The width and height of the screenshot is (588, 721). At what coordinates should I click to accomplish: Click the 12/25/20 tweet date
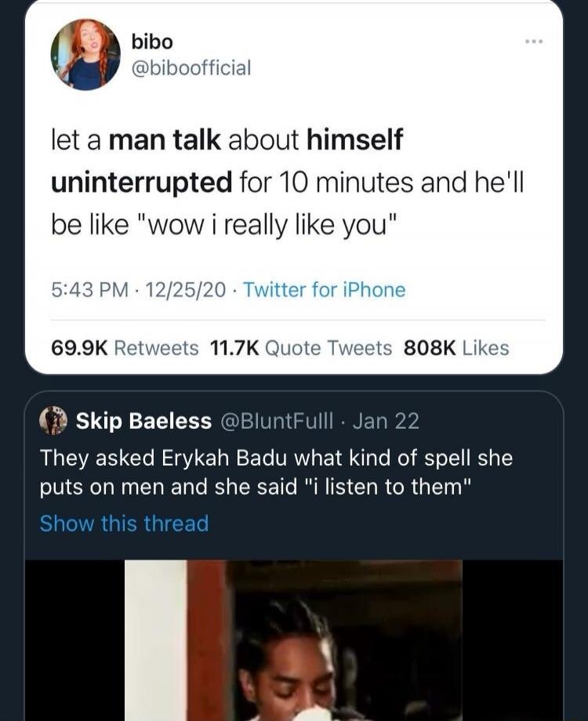tap(185, 291)
